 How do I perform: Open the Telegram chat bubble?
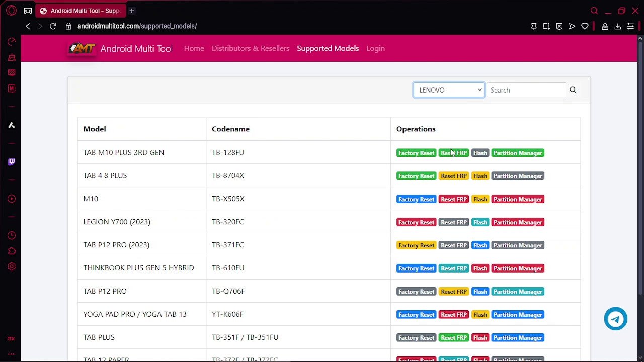pyautogui.click(x=615, y=319)
